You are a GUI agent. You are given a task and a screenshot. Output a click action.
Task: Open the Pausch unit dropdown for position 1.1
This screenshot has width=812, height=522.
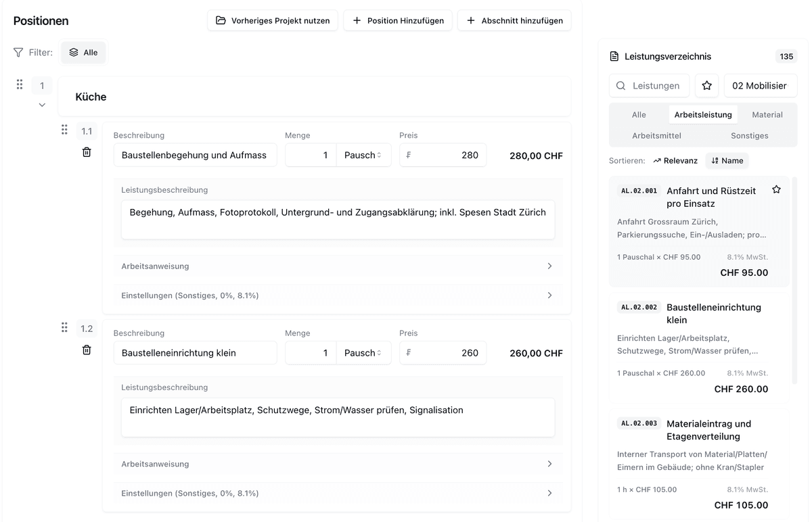(x=363, y=155)
